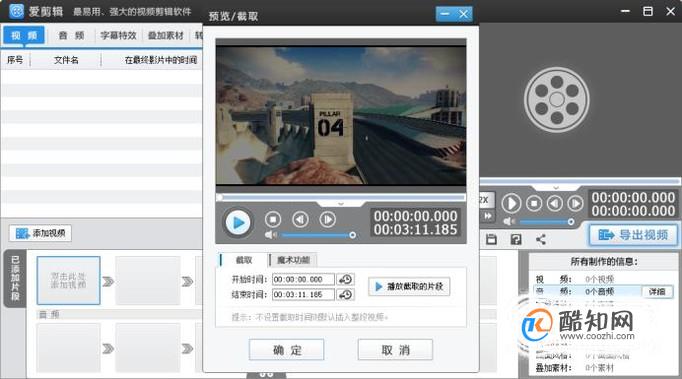This screenshot has width=682, height=379.
Task: Click the save project disk icon
Action: coord(491,239)
